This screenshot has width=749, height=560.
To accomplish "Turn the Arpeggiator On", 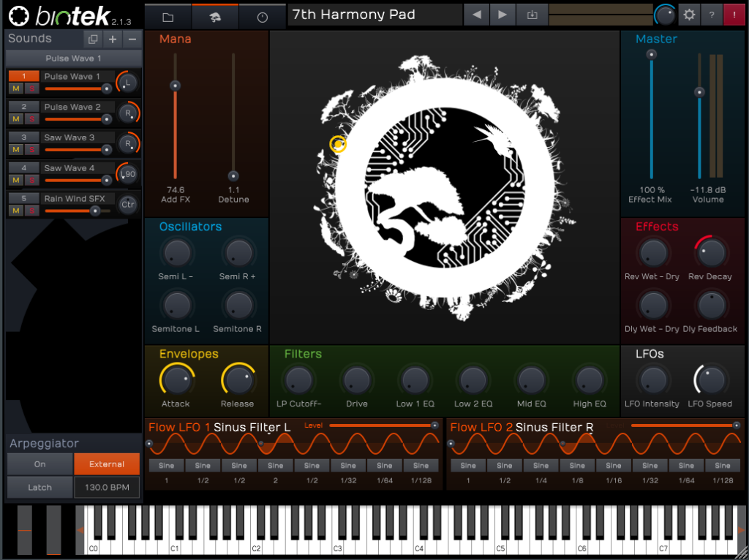I will pos(39,464).
